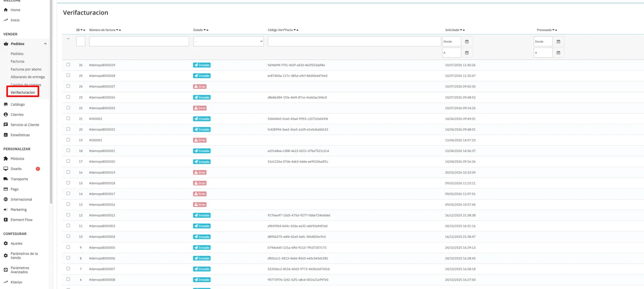The width and height of the screenshot is (644, 289).
Task: Click the Clientes person icon
Action: (x=6, y=114)
